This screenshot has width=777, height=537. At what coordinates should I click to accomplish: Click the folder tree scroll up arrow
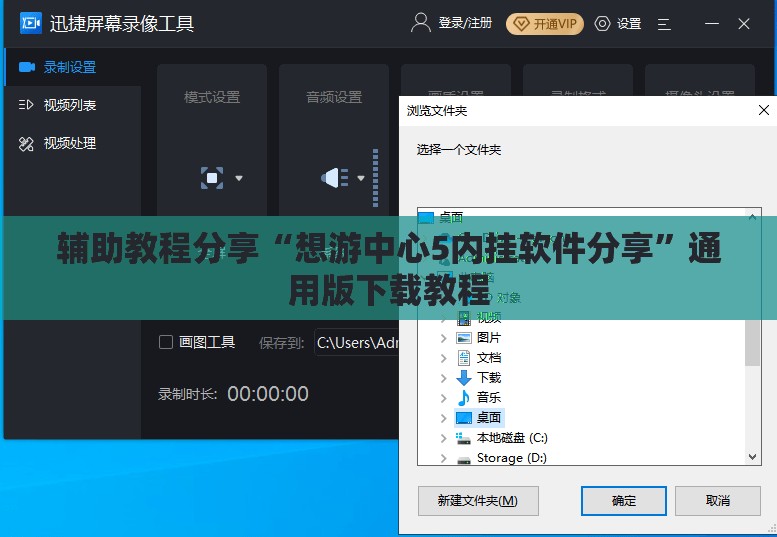tap(752, 217)
